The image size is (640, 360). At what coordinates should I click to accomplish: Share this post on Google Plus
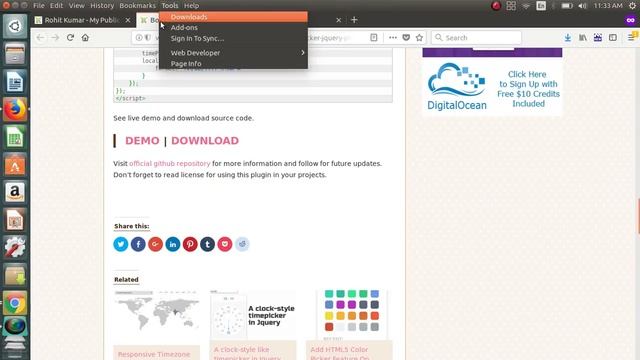[x=156, y=244]
